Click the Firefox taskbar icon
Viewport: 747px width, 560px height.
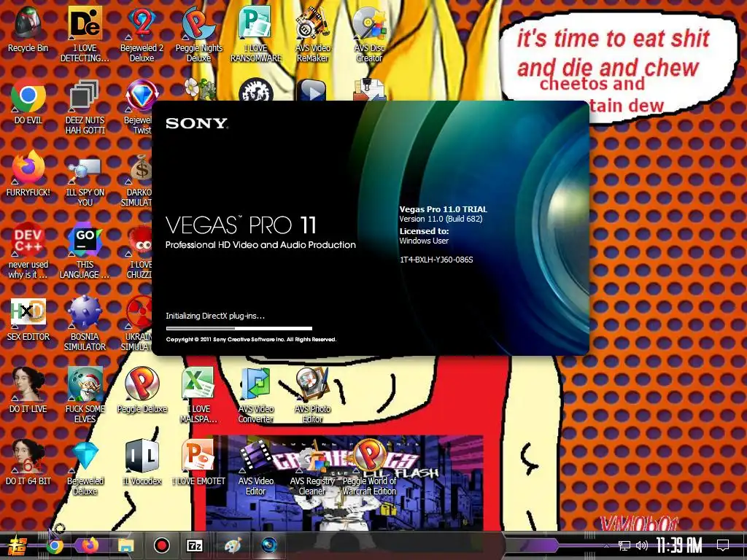click(90, 545)
